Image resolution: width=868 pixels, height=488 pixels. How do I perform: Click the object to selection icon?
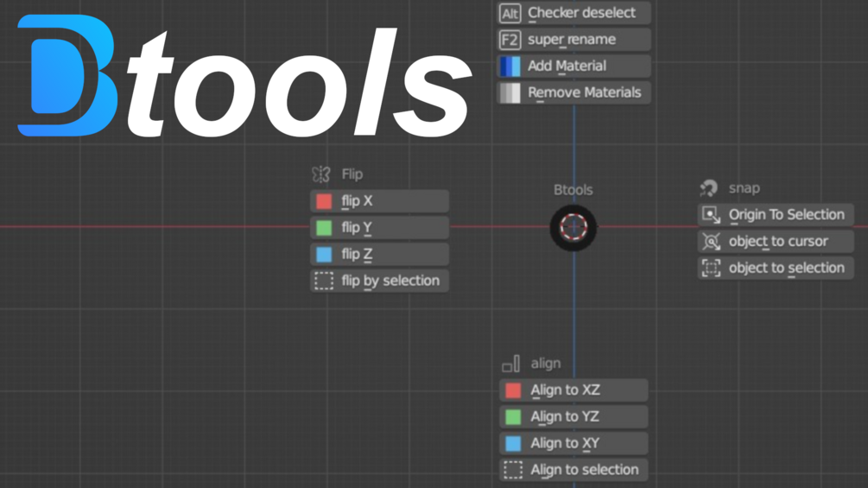coord(712,268)
